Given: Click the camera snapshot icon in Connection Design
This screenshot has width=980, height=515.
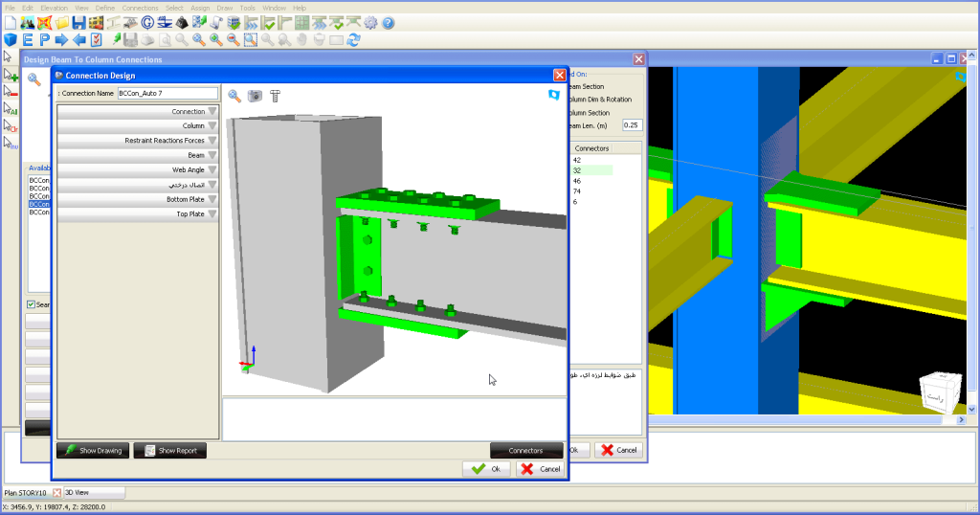Looking at the screenshot, I should point(255,96).
